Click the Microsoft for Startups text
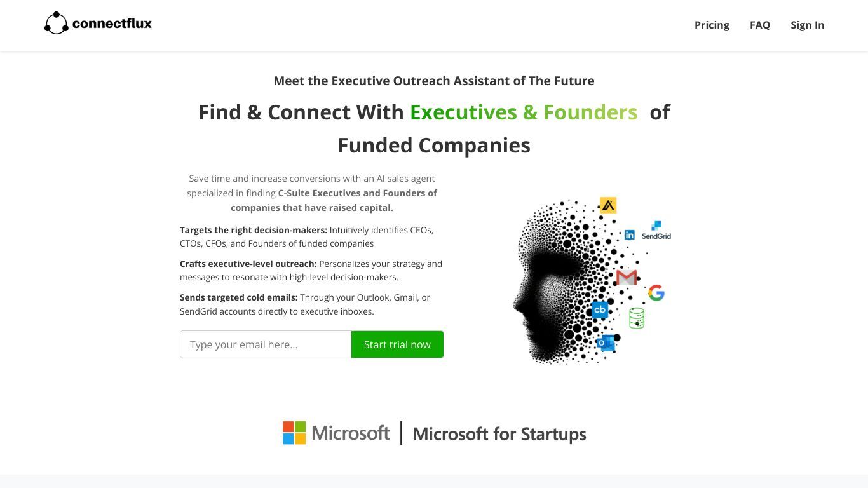Screen dimensions: 868x488 [499, 434]
